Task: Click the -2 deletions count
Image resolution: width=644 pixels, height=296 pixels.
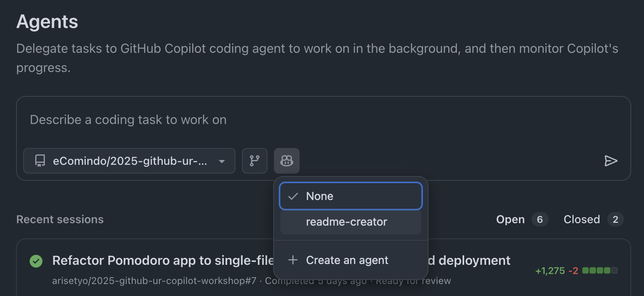Action: (574, 271)
